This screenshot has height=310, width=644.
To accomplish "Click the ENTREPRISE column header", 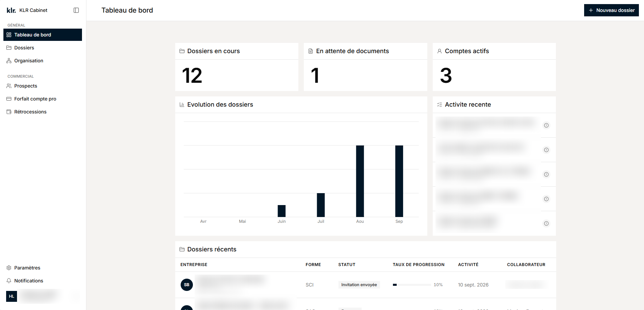I will (x=194, y=265).
